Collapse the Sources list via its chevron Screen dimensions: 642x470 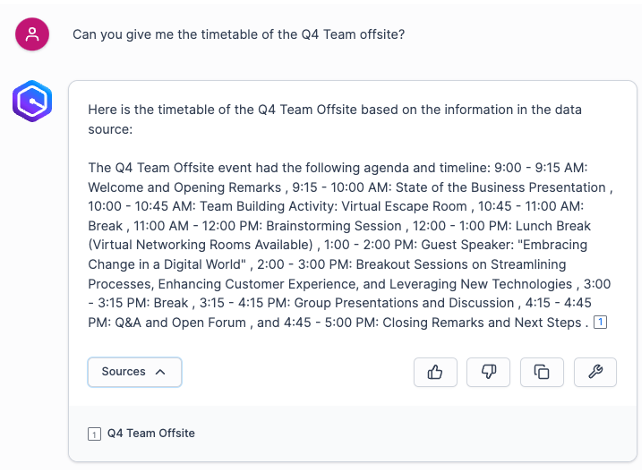point(159,372)
